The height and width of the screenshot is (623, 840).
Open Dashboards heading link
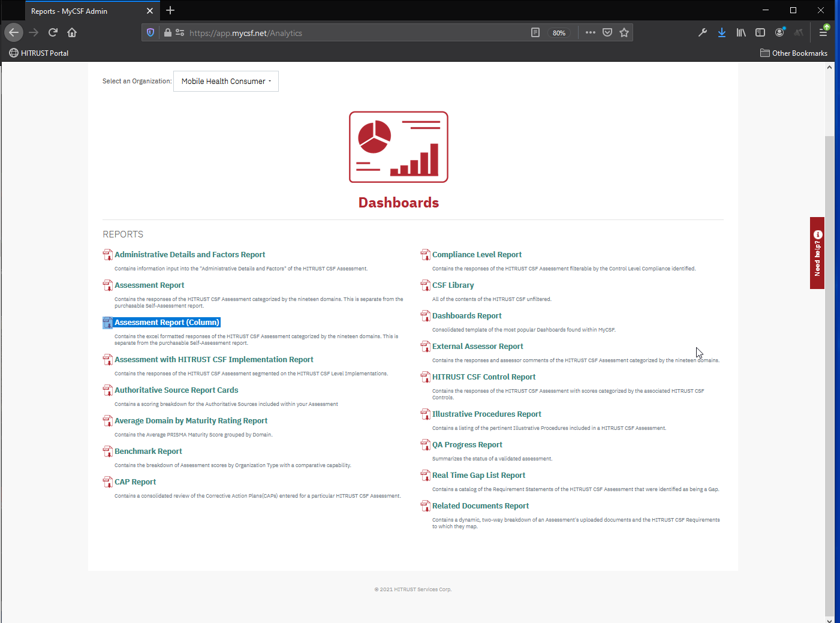click(x=399, y=203)
